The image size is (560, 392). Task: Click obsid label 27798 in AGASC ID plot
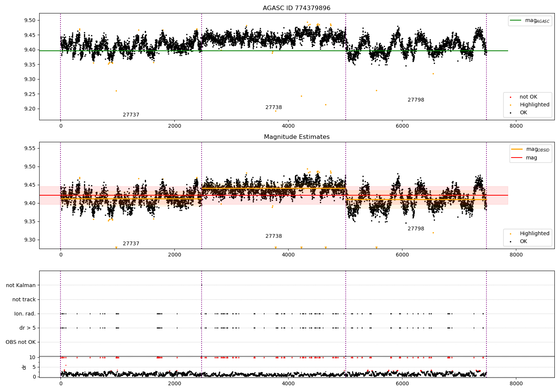[x=416, y=100]
